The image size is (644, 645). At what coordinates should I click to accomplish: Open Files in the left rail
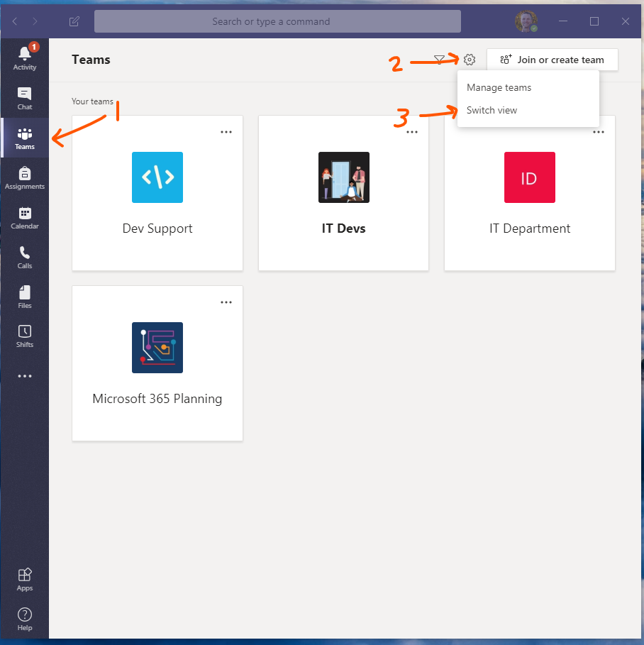(25, 297)
